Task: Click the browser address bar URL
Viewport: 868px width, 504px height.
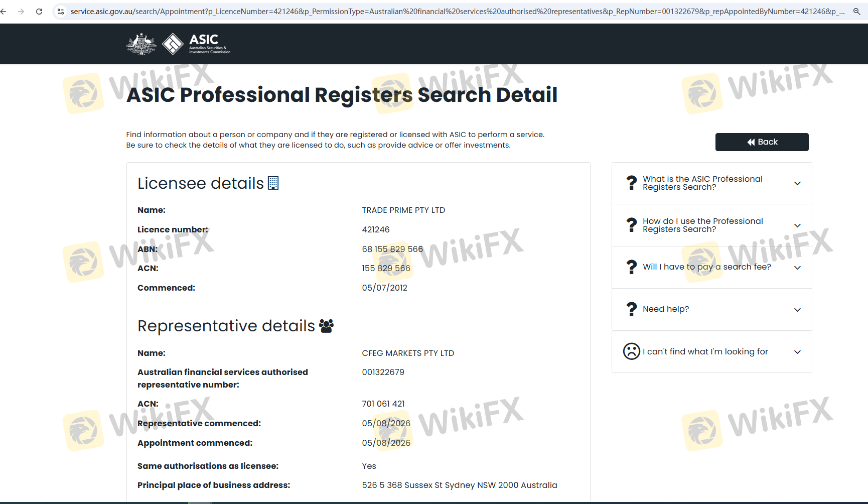Action: pos(458,11)
